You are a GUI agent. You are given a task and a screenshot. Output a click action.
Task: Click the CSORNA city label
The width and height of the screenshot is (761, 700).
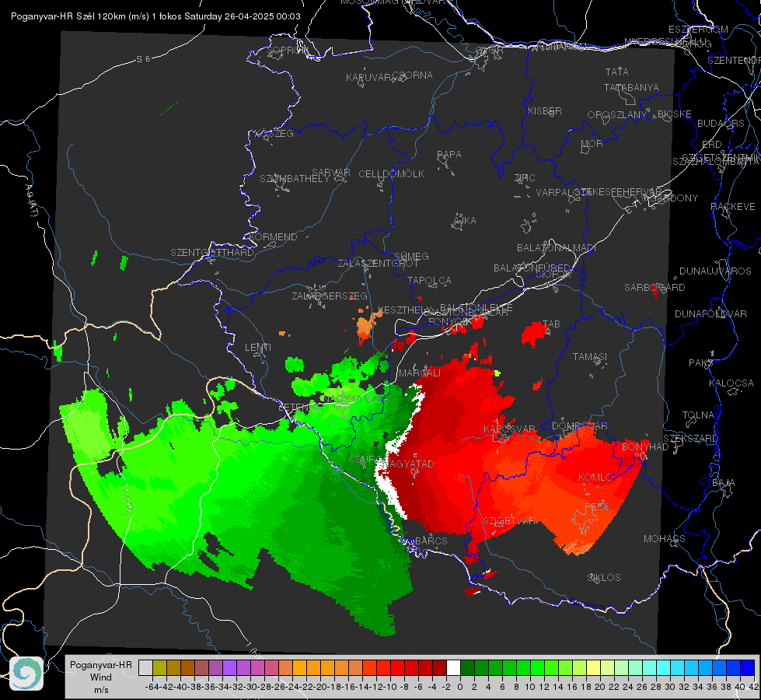pyautogui.click(x=413, y=75)
